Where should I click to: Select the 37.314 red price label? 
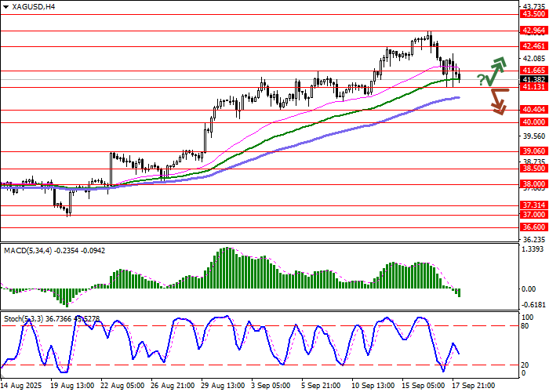click(533, 205)
